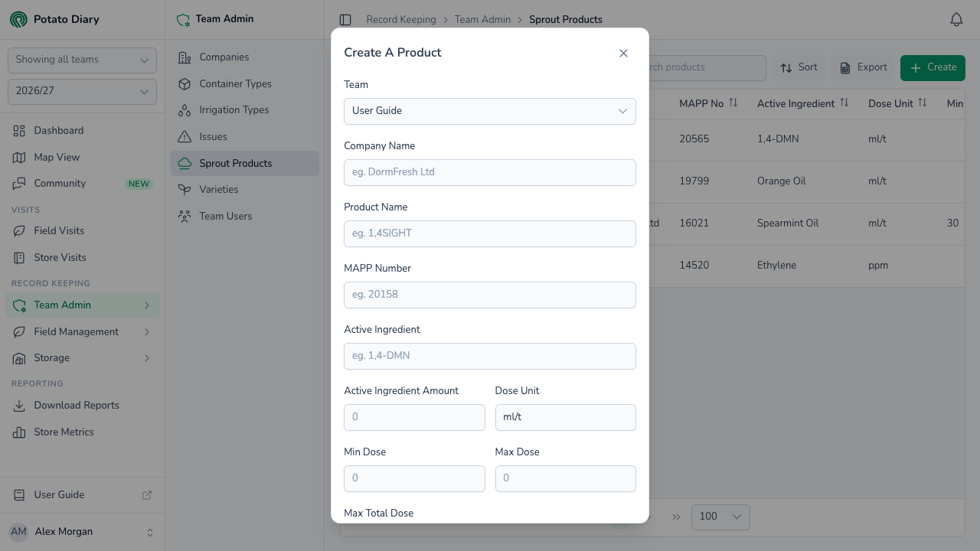The height and width of the screenshot is (551, 980).
Task: Click the Dashboard icon in sidebar
Action: pyautogui.click(x=19, y=131)
